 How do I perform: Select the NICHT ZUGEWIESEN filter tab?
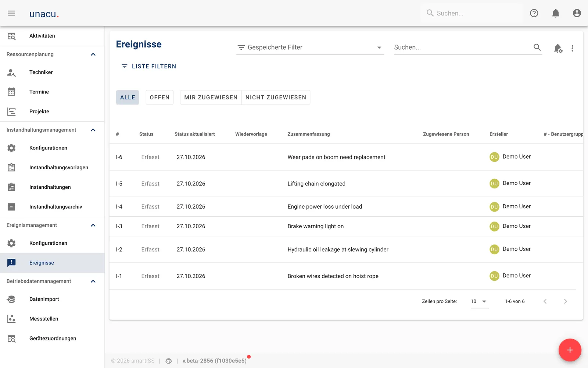[276, 98]
